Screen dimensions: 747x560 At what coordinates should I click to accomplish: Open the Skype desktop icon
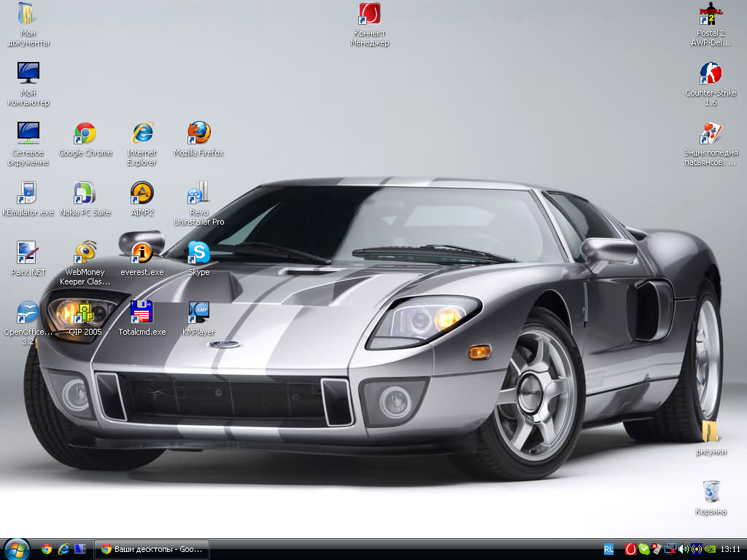198,253
